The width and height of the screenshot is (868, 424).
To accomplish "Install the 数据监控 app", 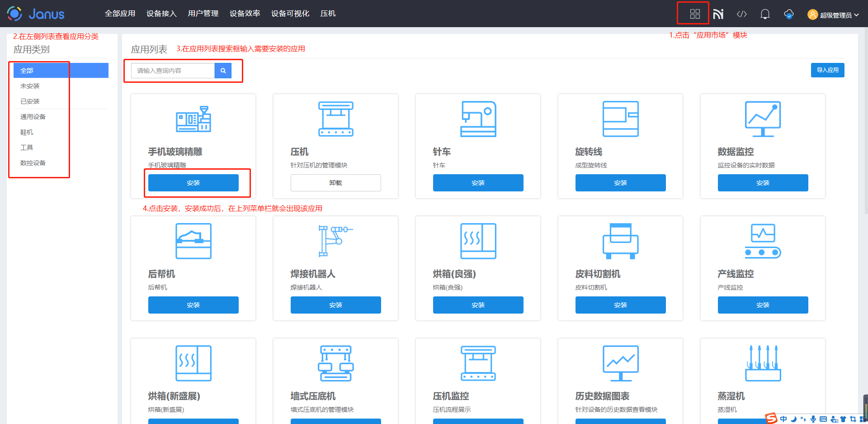I will [x=763, y=183].
